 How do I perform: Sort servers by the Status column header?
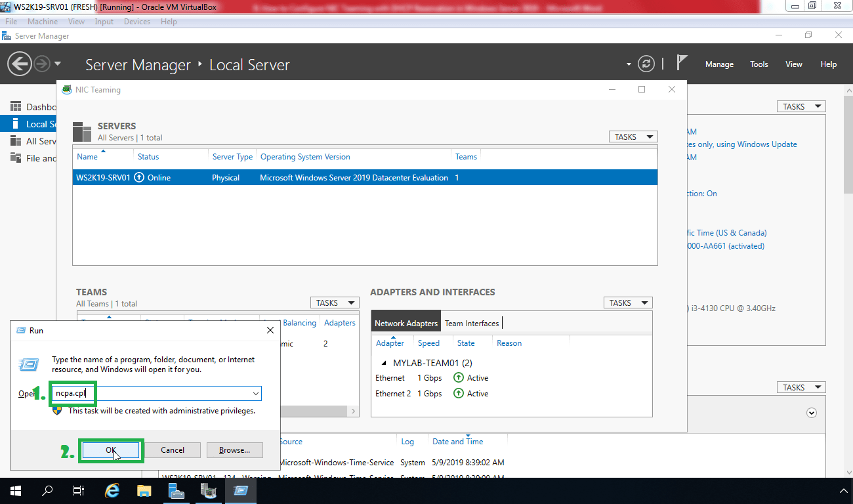coord(148,157)
